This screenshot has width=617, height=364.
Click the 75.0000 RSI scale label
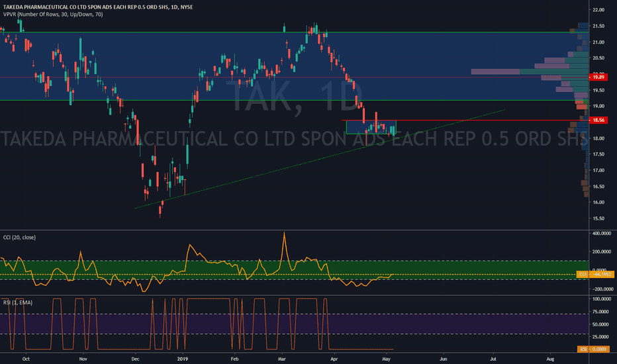pyautogui.click(x=602, y=312)
